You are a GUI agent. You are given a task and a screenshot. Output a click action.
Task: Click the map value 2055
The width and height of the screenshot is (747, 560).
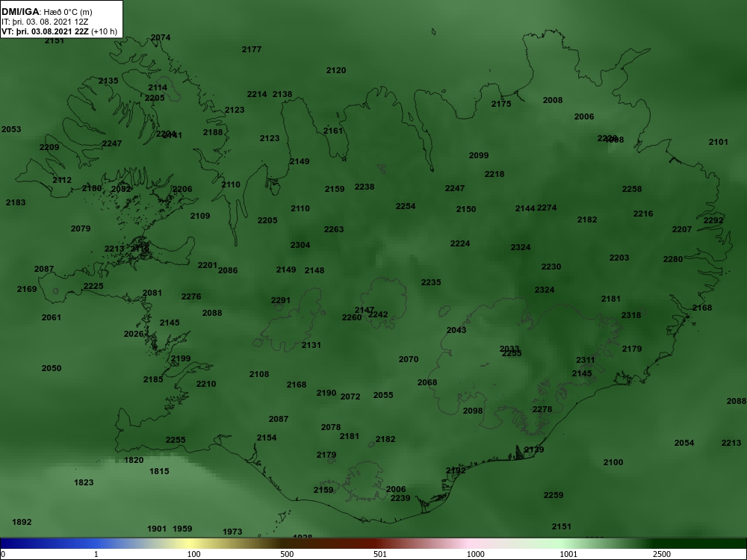click(383, 395)
